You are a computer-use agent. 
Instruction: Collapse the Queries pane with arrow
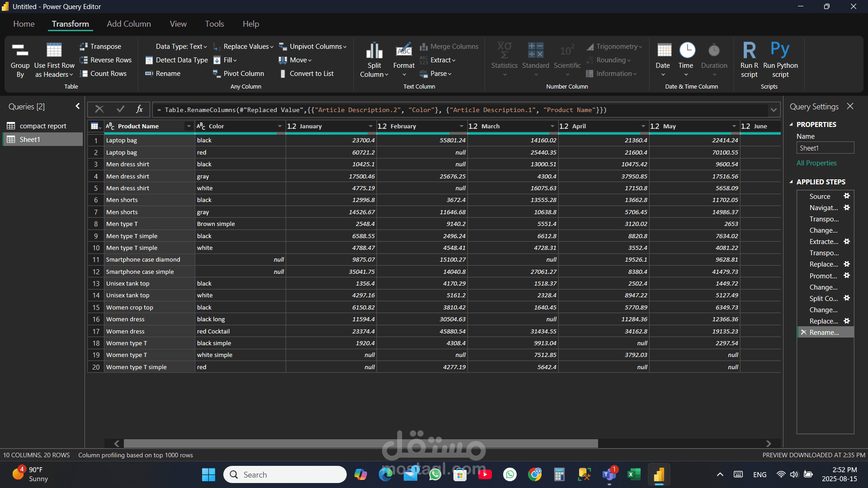[78, 106]
